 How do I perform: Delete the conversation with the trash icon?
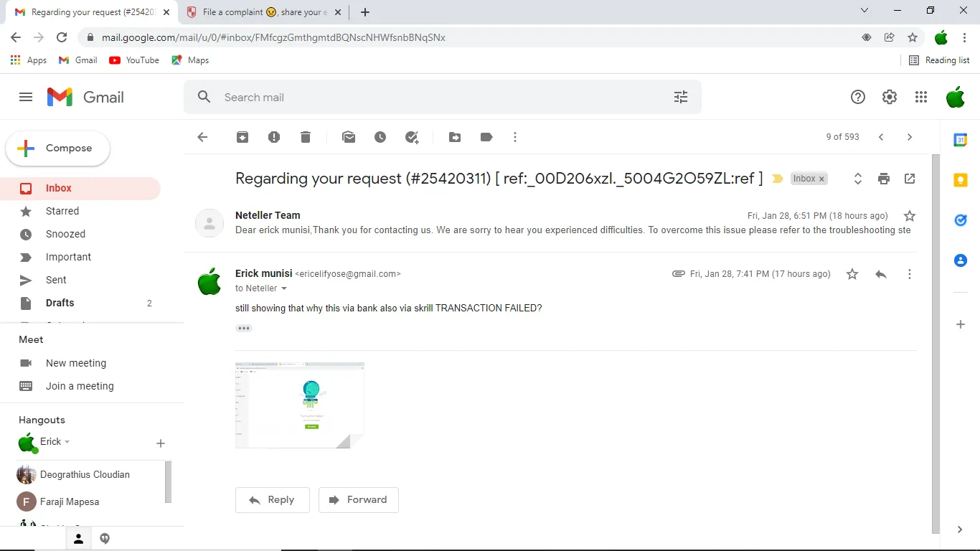point(306,137)
